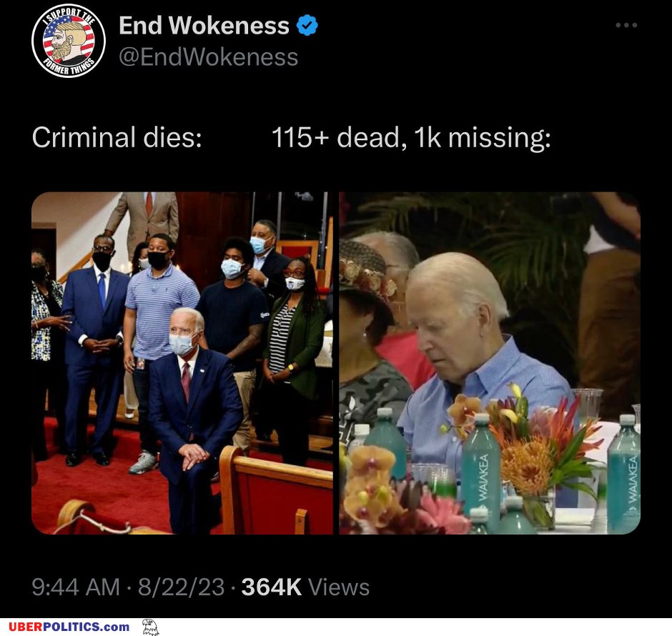
Task: Click the blue verified checkmark badge
Action: tap(307, 25)
